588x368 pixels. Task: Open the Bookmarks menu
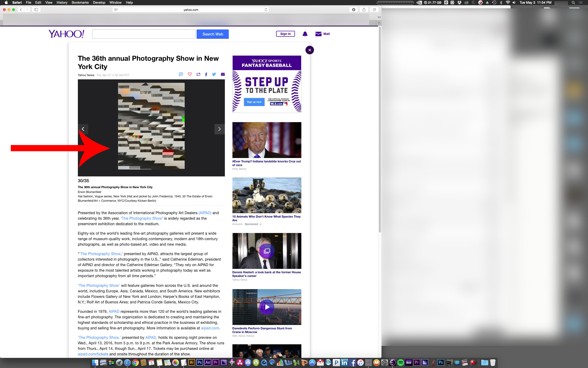pyautogui.click(x=80, y=3)
